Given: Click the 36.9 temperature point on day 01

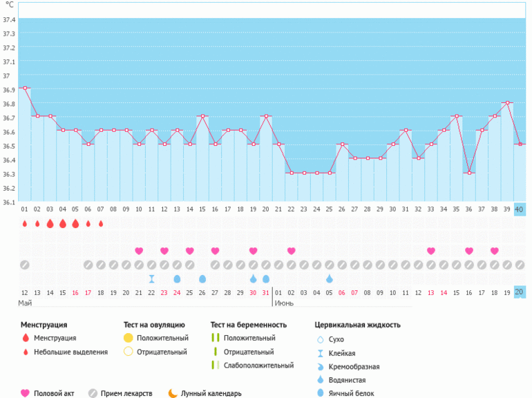Looking at the screenshot, I should tap(24, 88).
